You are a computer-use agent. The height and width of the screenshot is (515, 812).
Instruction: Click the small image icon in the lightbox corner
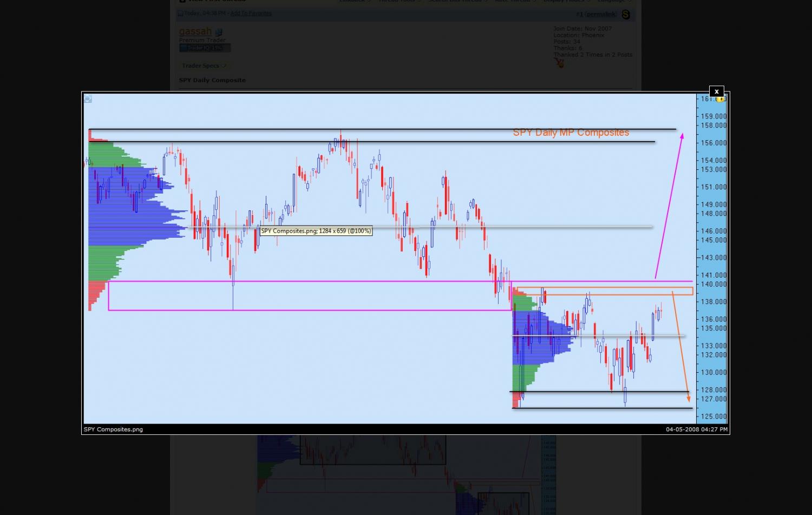(x=88, y=99)
